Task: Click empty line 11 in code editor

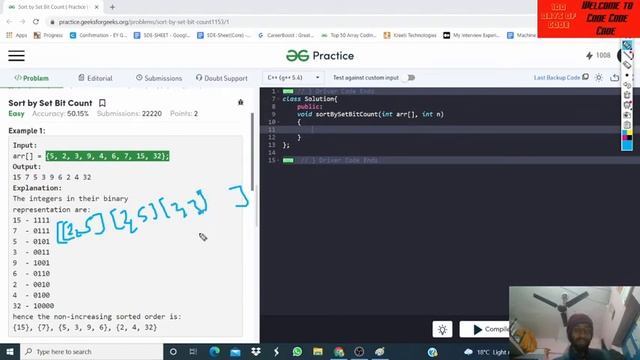Action: click(449, 130)
